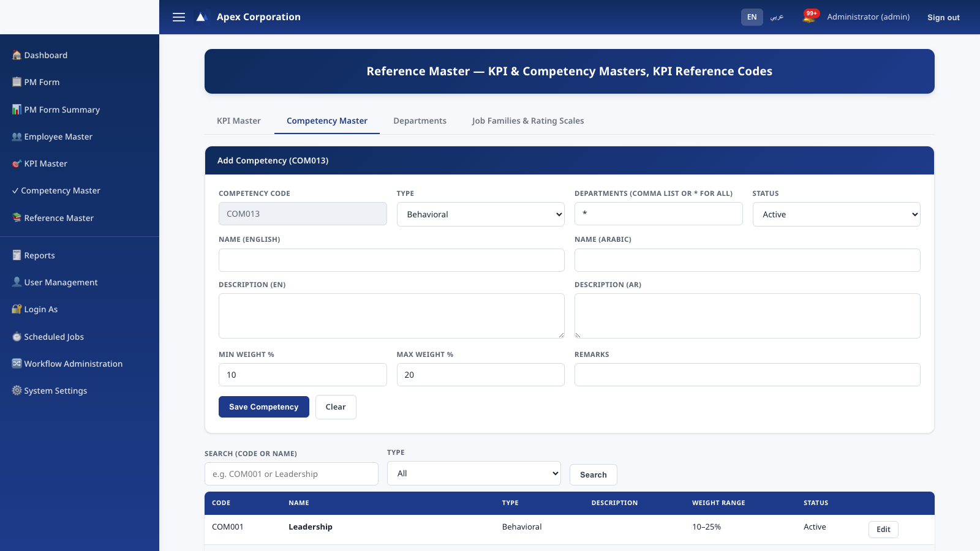Open the hamburger menu icon
Viewport: 980px width, 551px height.
(x=179, y=17)
